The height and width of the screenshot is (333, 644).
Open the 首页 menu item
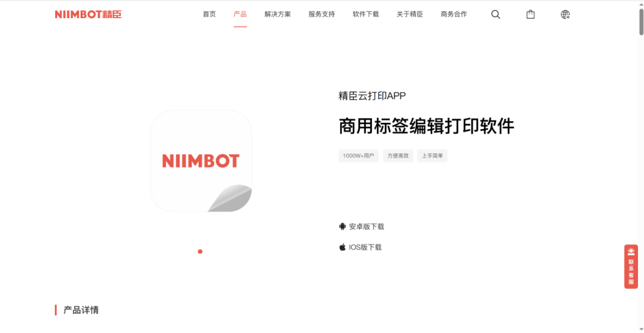tap(209, 14)
